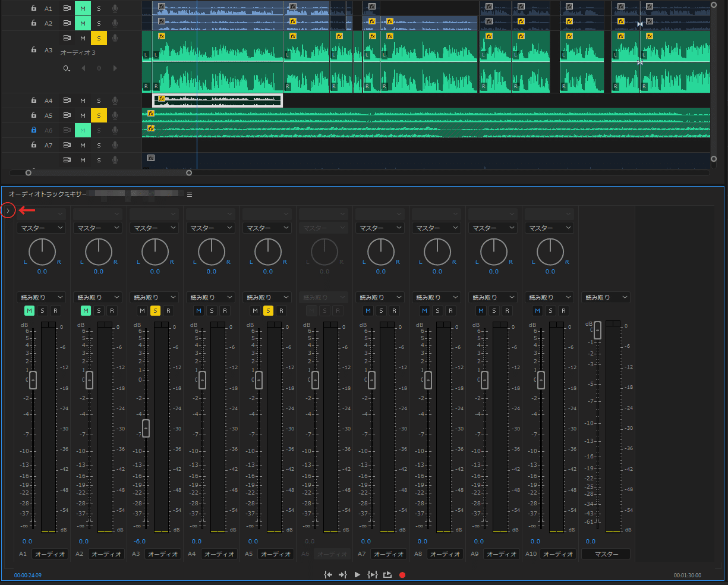Turn off Solo on timeline track A5
This screenshot has width=728, height=585.
point(99,115)
